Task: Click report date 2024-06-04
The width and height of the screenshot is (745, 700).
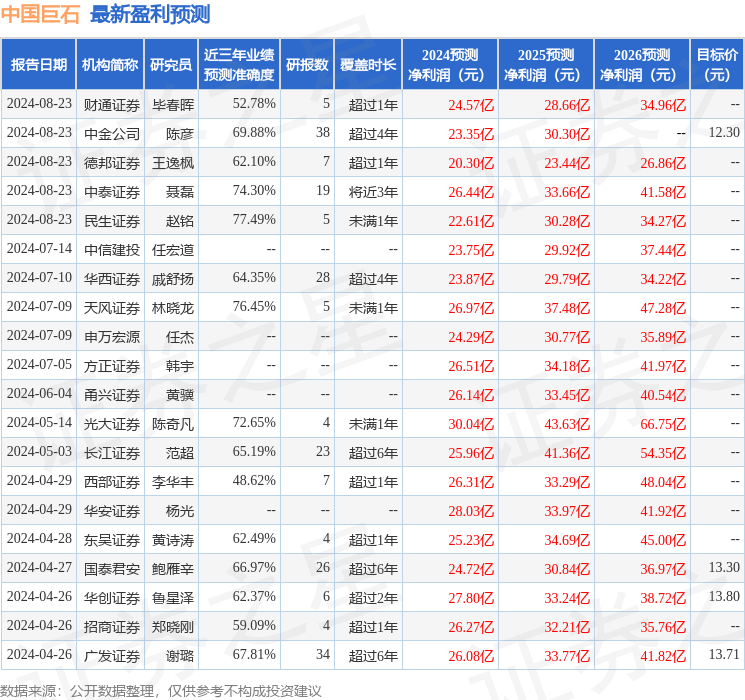Action: [x=39, y=393]
